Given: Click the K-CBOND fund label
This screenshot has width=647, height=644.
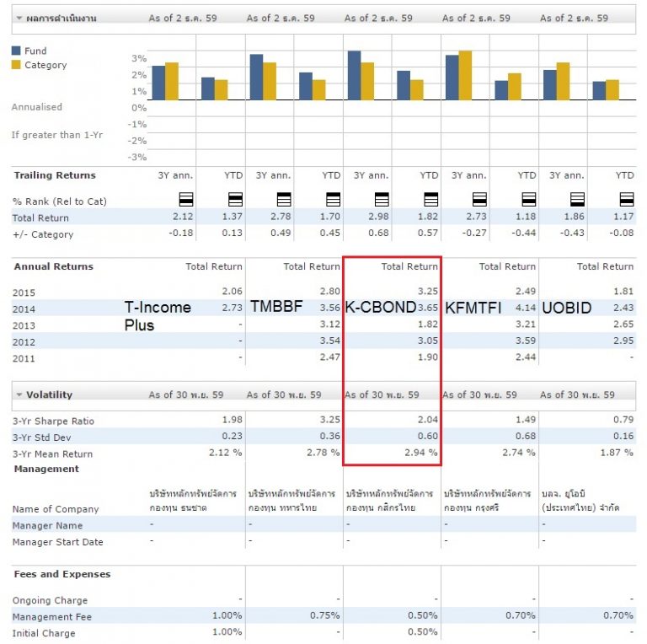Looking at the screenshot, I should pyautogui.click(x=381, y=308).
